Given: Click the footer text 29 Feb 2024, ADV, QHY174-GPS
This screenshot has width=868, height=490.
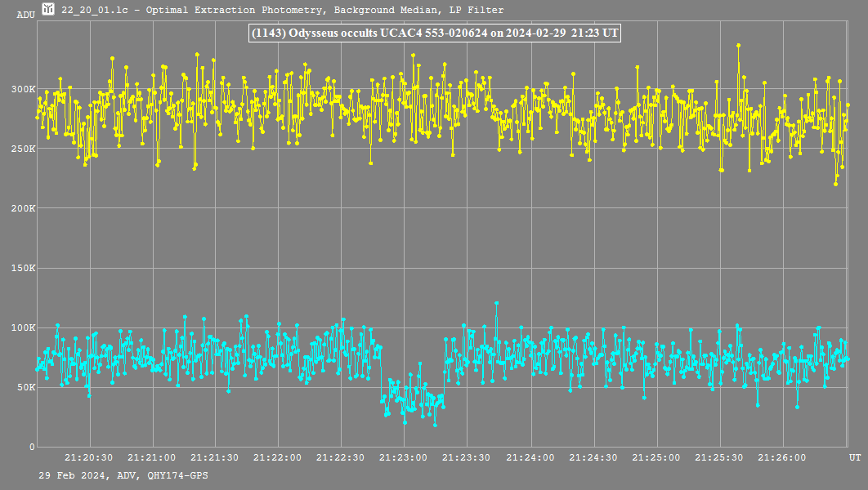Looking at the screenshot, I should pos(123,474).
